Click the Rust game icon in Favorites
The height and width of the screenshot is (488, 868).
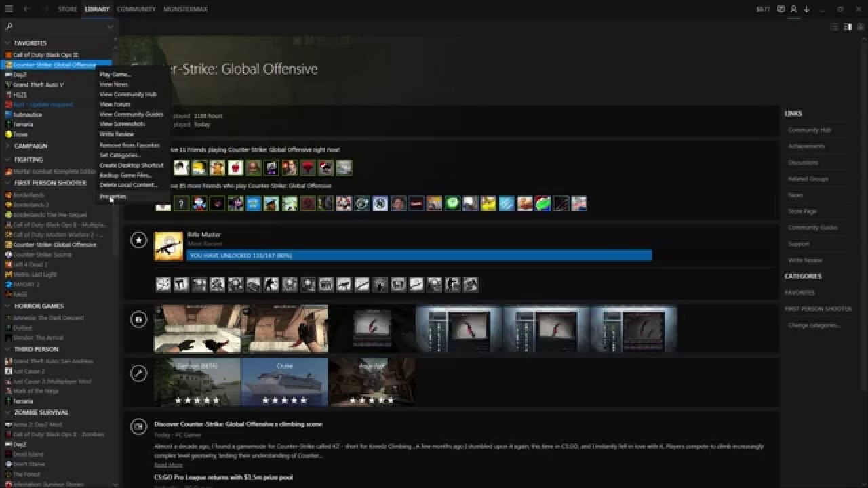click(x=8, y=104)
